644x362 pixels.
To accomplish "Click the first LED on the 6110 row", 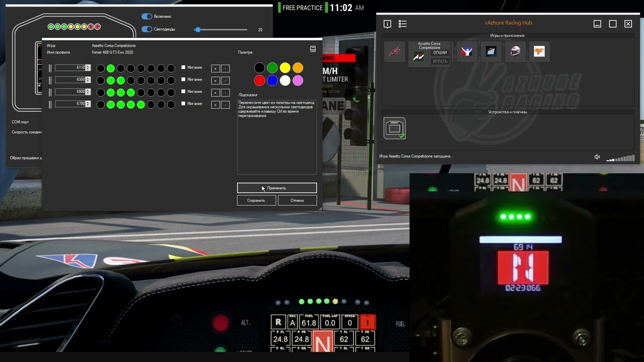I will click(x=101, y=68).
